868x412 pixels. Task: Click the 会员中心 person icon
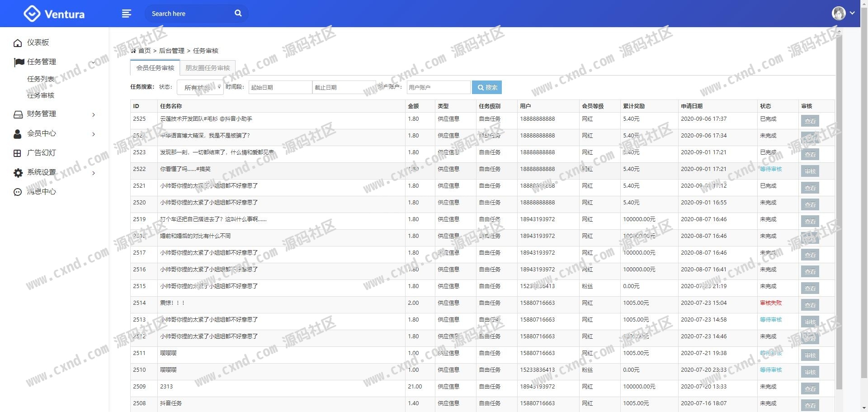[18, 134]
